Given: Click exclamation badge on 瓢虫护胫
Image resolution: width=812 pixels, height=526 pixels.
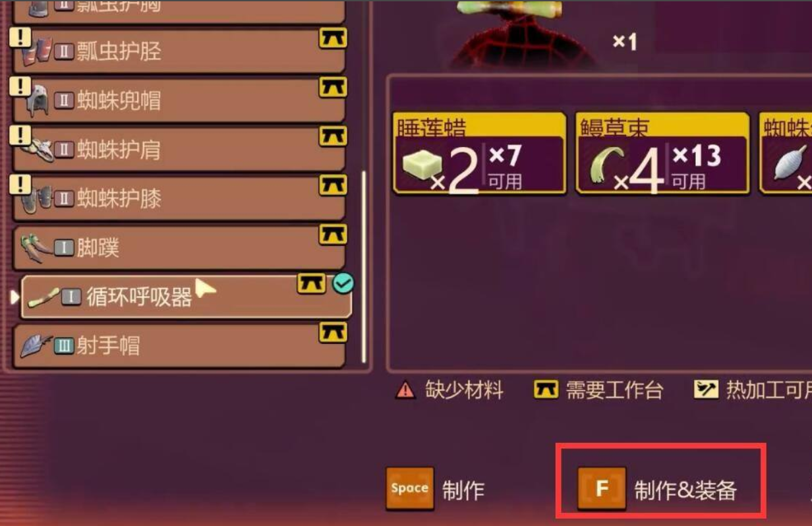Looking at the screenshot, I should coord(21,38).
